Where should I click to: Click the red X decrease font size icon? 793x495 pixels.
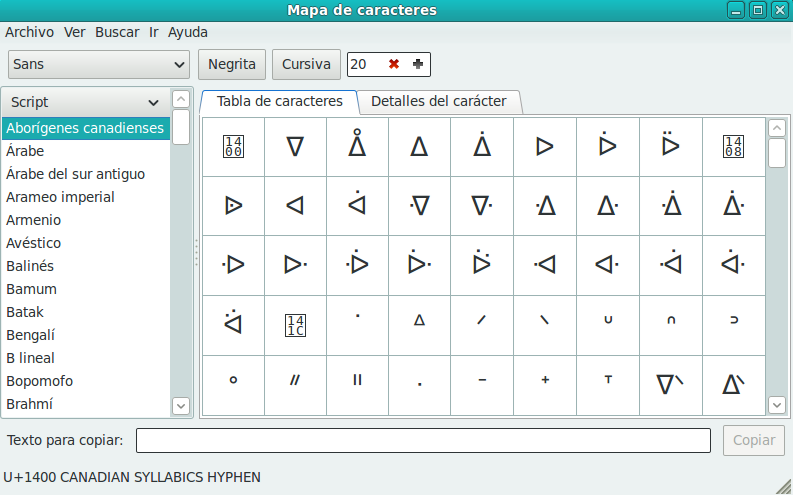click(x=394, y=64)
